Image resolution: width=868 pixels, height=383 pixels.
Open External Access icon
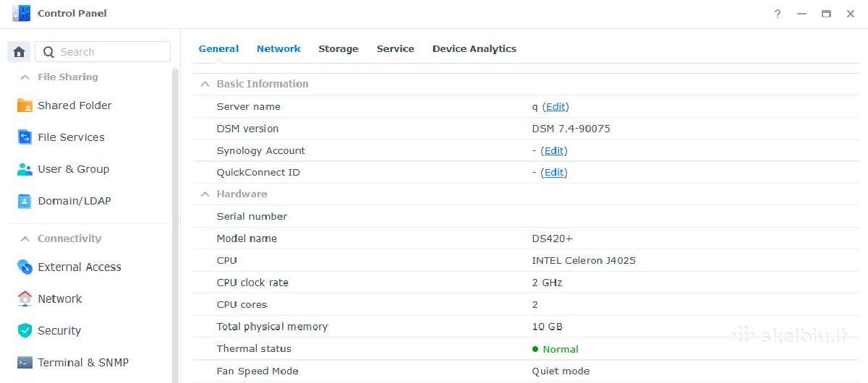(25, 267)
